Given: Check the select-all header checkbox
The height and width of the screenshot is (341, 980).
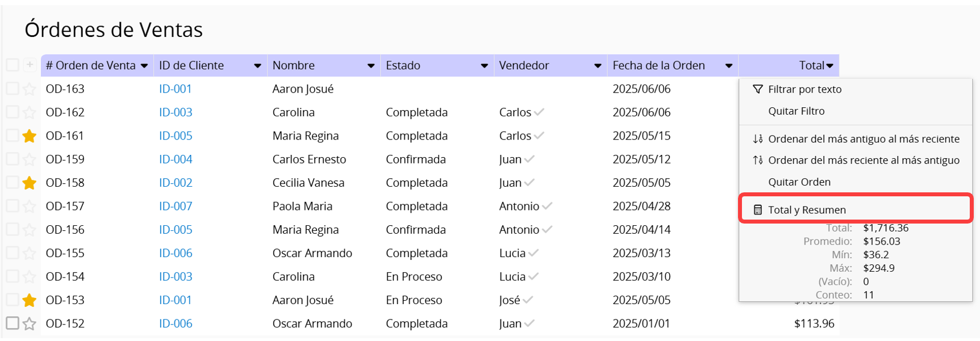Looking at the screenshot, I should click(x=12, y=65).
